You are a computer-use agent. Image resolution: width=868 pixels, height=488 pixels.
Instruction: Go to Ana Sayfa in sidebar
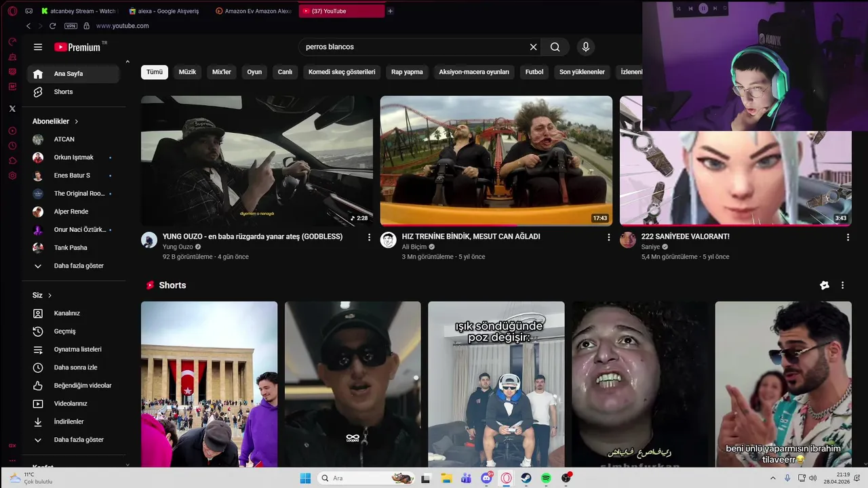pos(74,74)
